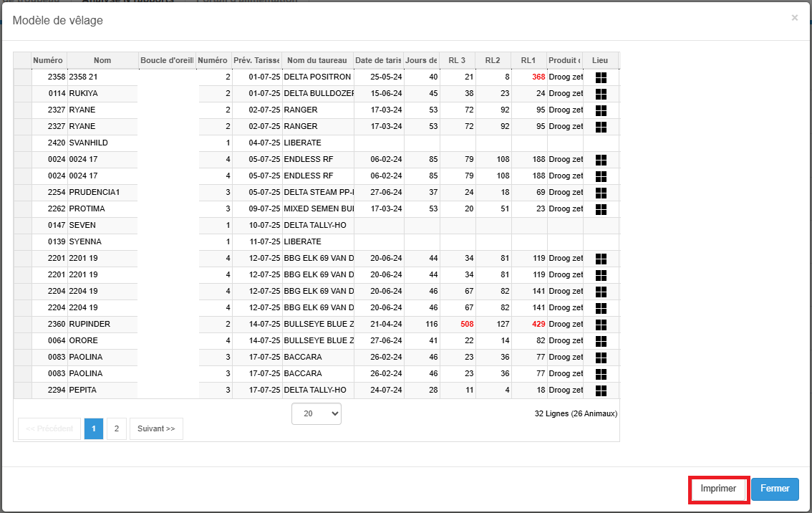Click expected date 09-07-25 for PROTIMA
This screenshot has width=812, height=513.
pos(264,208)
